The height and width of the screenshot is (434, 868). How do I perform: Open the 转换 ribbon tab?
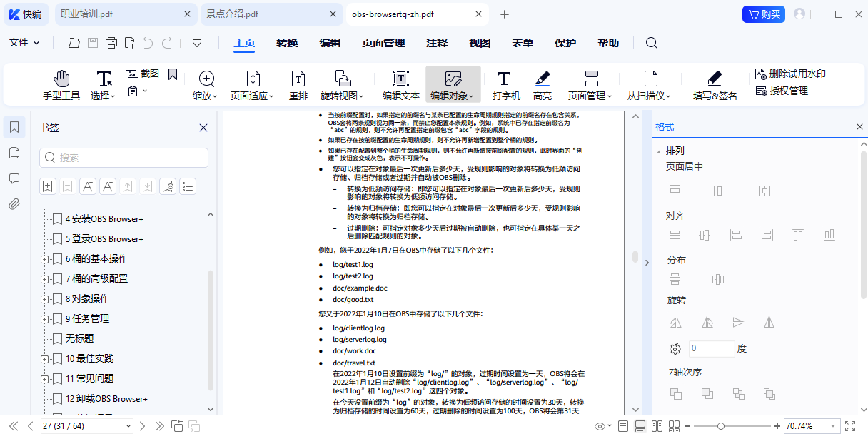coord(287,43)
